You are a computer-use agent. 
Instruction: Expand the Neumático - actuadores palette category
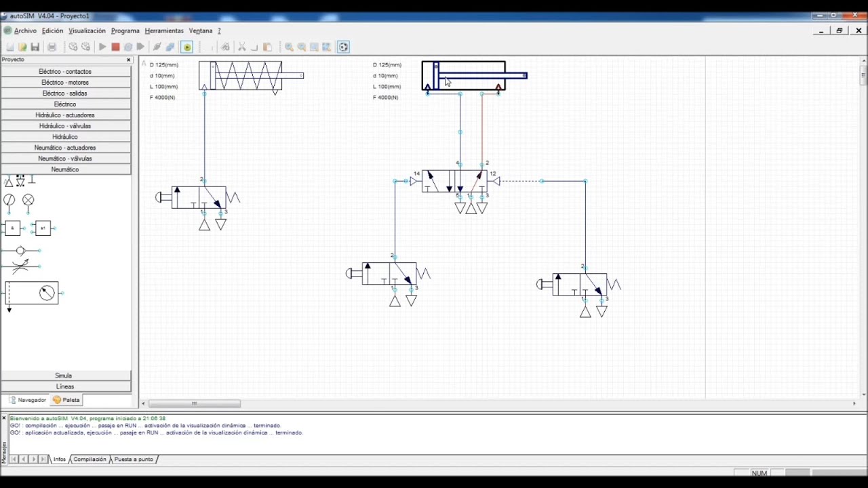pyautogui.click(x=66, y=147)
